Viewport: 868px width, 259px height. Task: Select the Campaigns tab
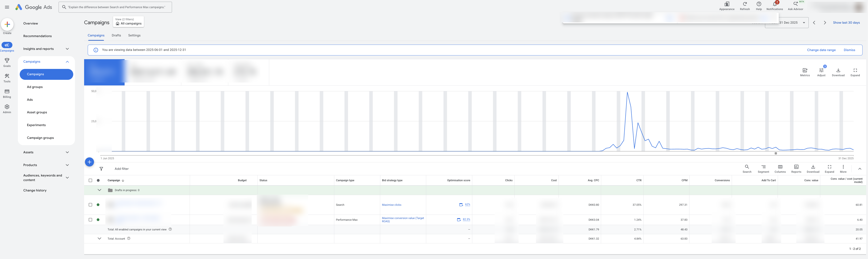click(96, 35)
